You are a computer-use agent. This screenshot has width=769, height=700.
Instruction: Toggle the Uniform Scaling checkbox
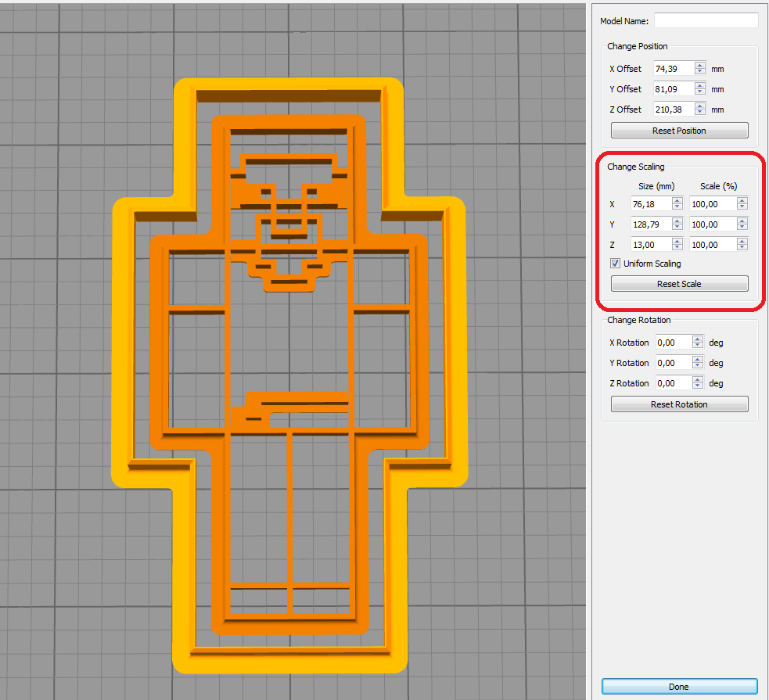tap(615, 264)
